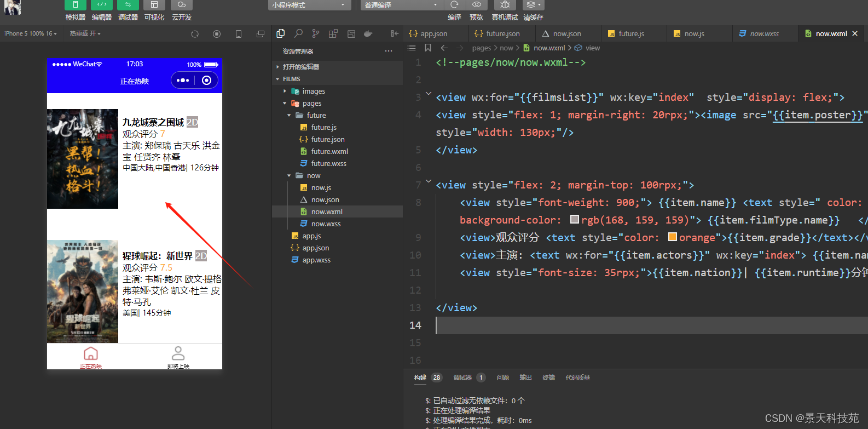Click the simulator refresh icon
This screenshot has height=429, width=868.
coord(195,34)
